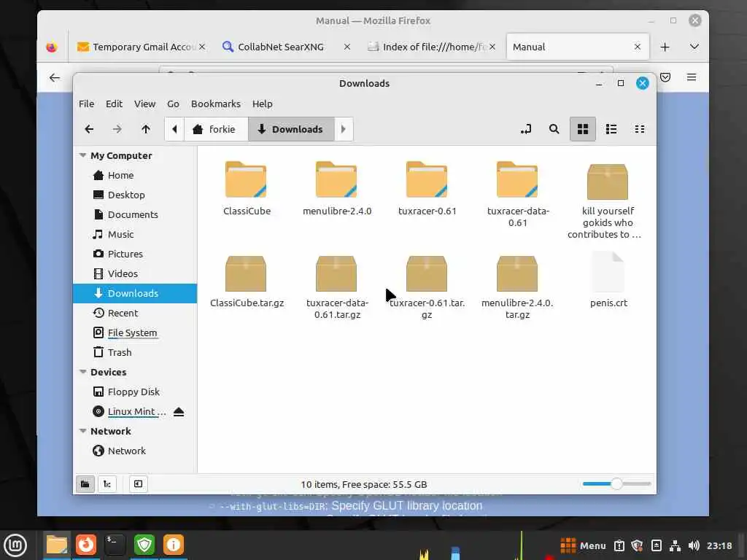Open Floppy Disk device
747x560 pixels.
[135, 392]
